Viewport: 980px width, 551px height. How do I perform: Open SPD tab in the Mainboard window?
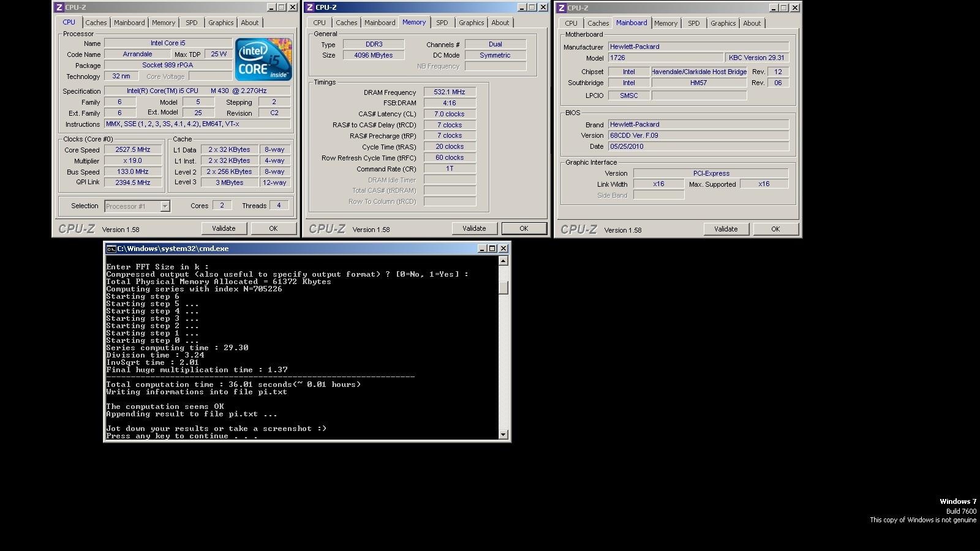[693, 23]
